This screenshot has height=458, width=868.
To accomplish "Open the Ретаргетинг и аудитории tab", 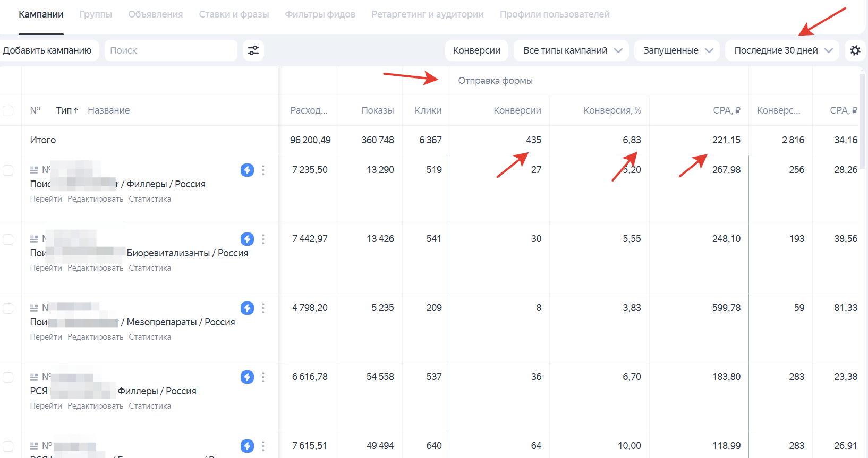I will 427,14.
